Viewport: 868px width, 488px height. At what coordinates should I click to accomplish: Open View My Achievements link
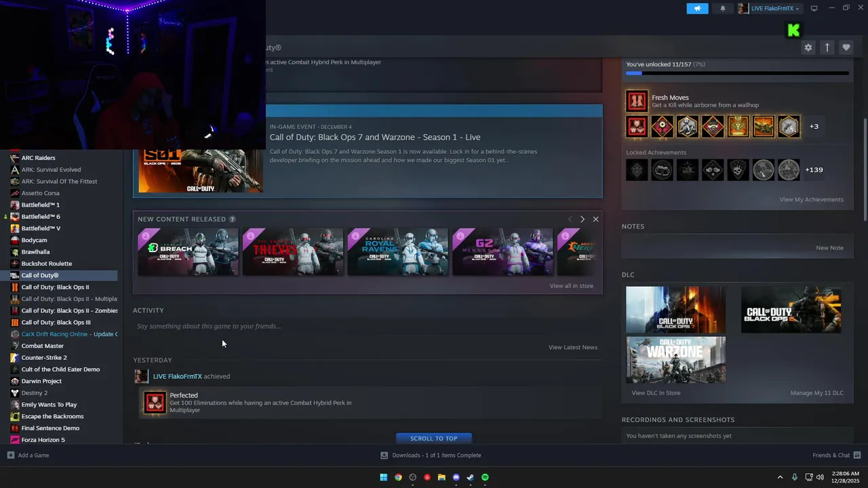(811, 199)
